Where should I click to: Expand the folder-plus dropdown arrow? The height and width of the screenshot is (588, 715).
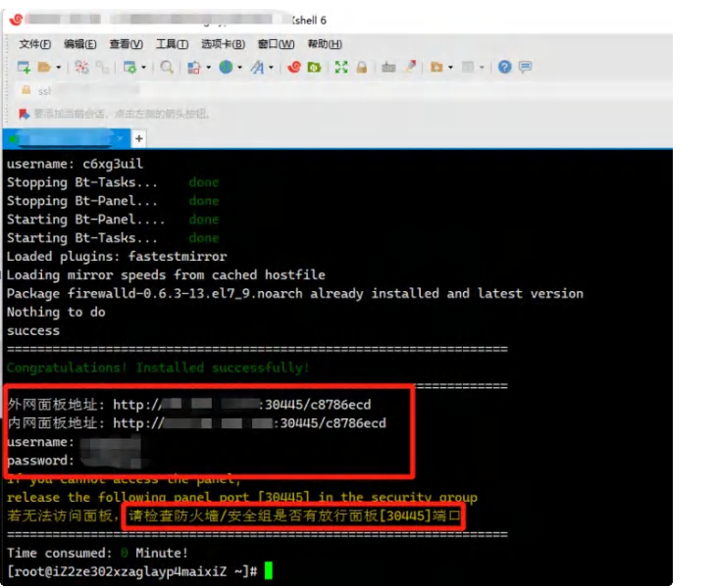(x=450, y=68)
